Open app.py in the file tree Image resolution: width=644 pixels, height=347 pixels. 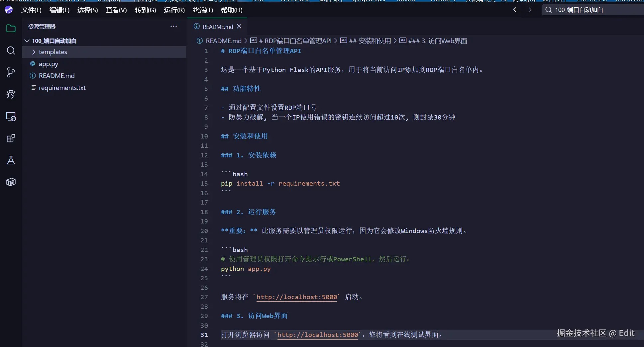[x=49, y=64]
